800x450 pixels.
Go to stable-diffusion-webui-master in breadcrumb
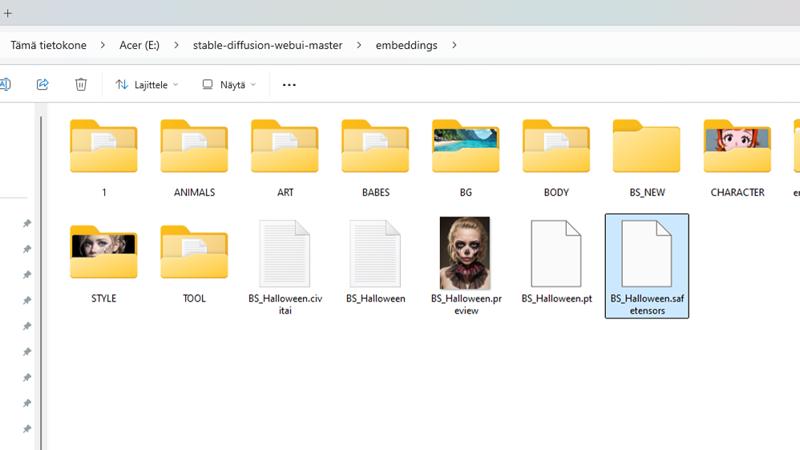click(x=267, y=45)
